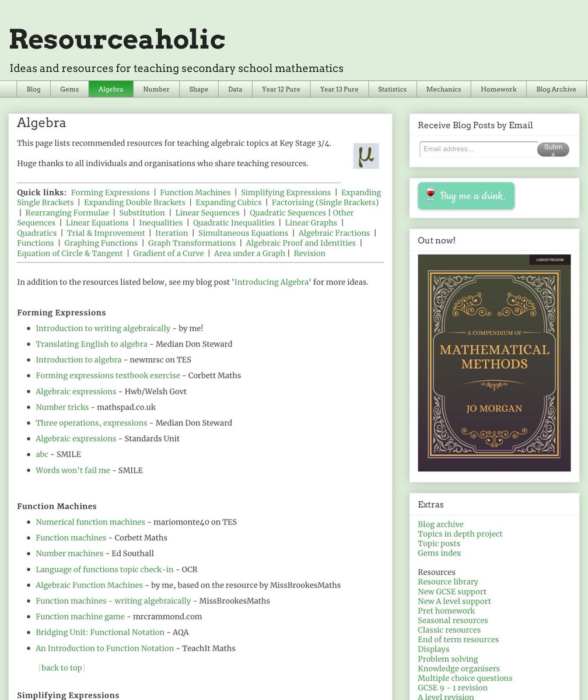The height and width of the screenshot is (700, 588).
Task: Click the Submit email button
Action: coord(553,149)
